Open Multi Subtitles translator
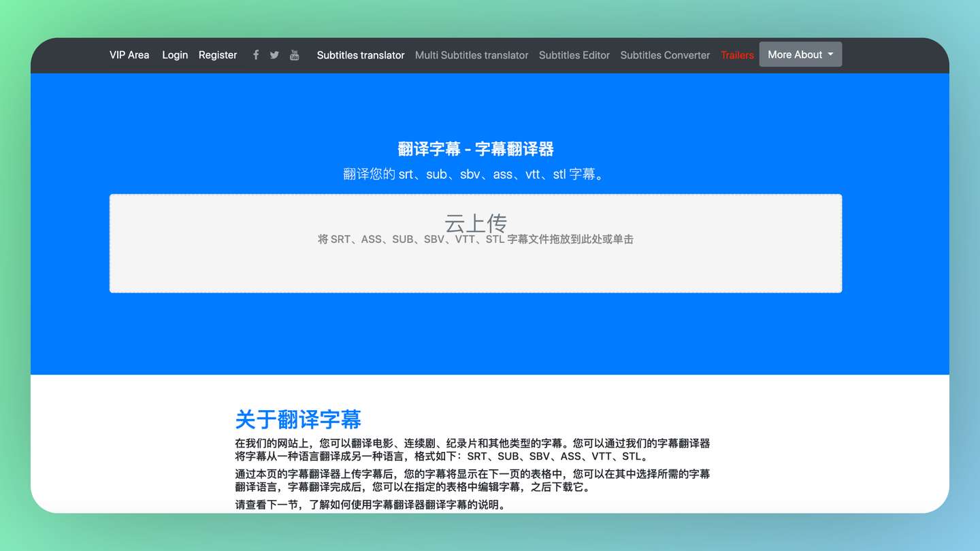 click(472, 55)
